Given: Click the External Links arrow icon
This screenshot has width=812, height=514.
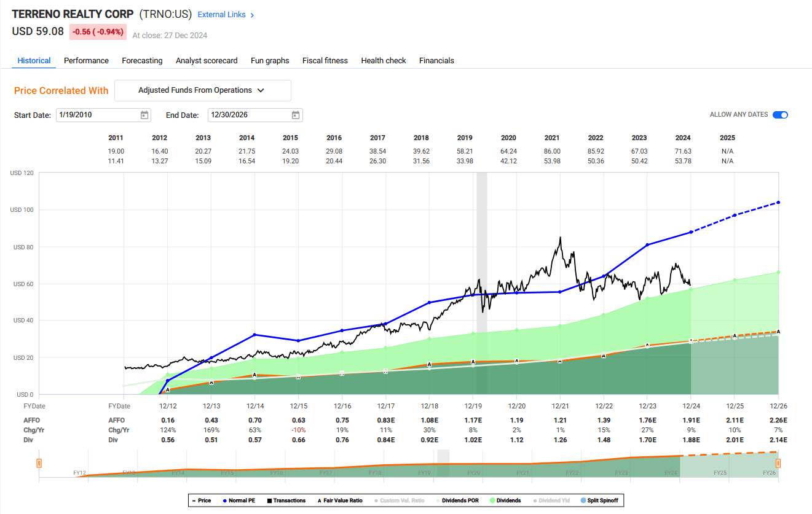Looking at the screenshot, I should pyautogui.click(x=253, y=14).
